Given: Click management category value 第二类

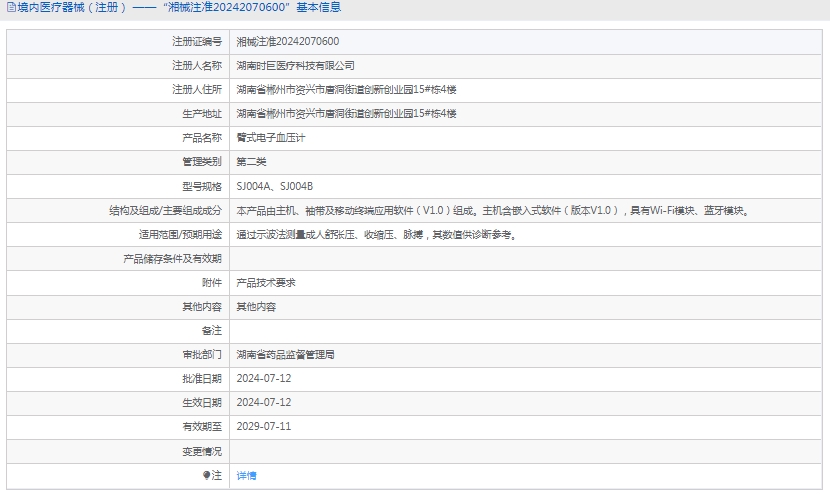Looking at the screenshot, I should pos(251,162).
